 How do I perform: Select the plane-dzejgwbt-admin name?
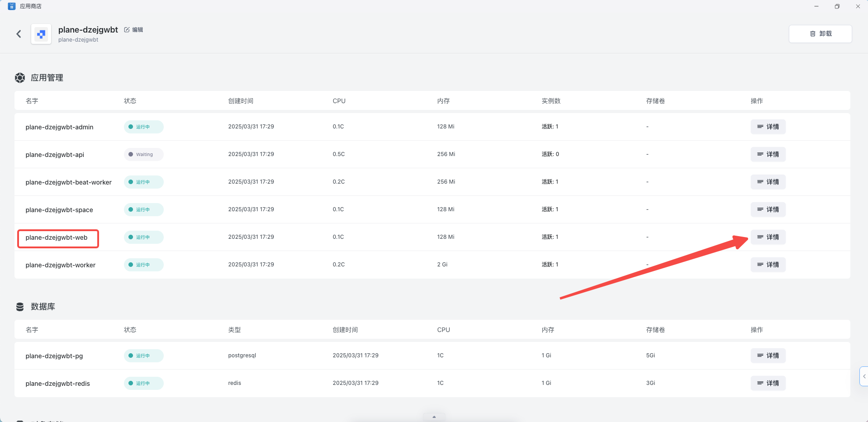pos(59,127)
